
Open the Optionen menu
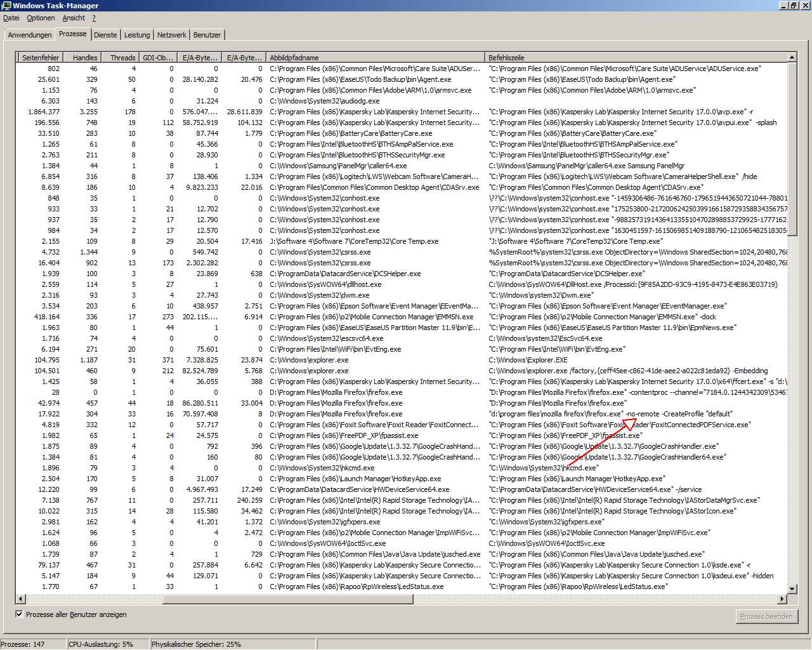pyautogui.click(x=41, y=18)
